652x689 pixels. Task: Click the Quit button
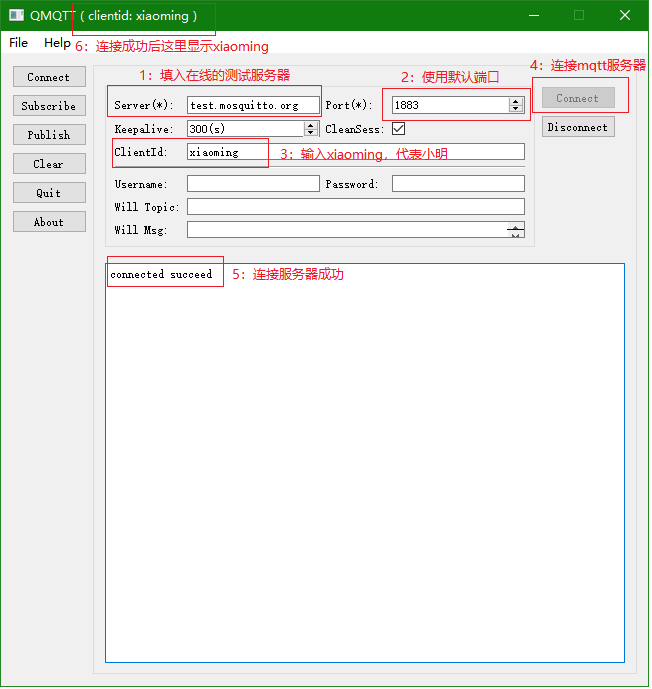tap(49, 193)
